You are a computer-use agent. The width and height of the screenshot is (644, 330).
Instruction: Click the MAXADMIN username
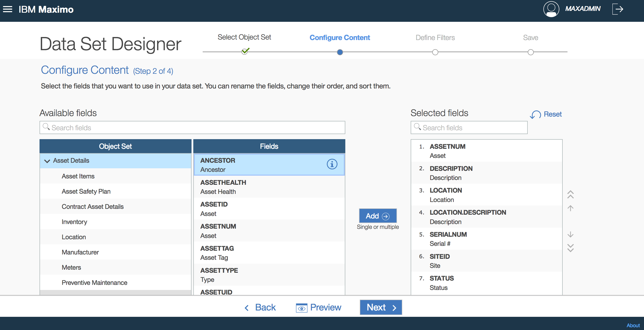[583, 9]
